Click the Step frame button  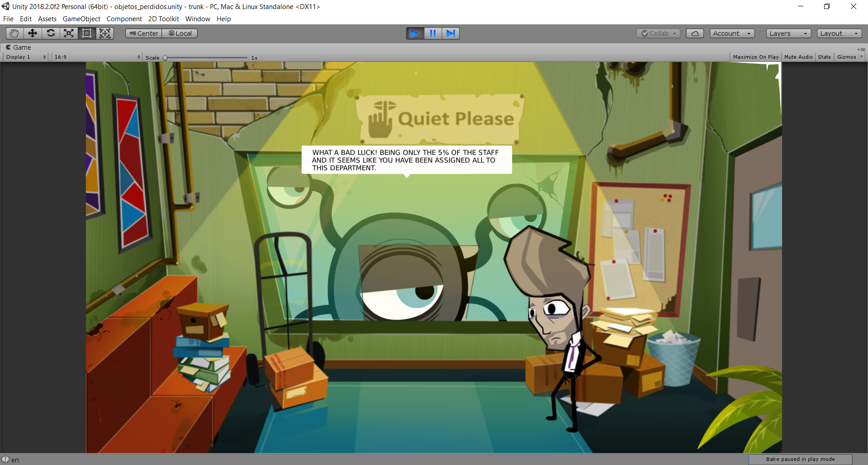coord(451,33)
